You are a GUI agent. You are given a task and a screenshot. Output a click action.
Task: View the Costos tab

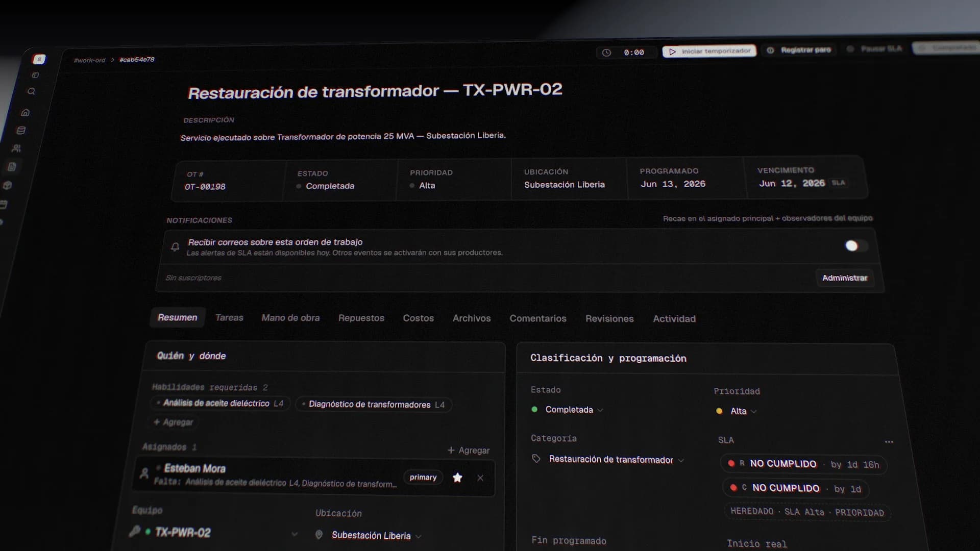(x=419, y=318)
